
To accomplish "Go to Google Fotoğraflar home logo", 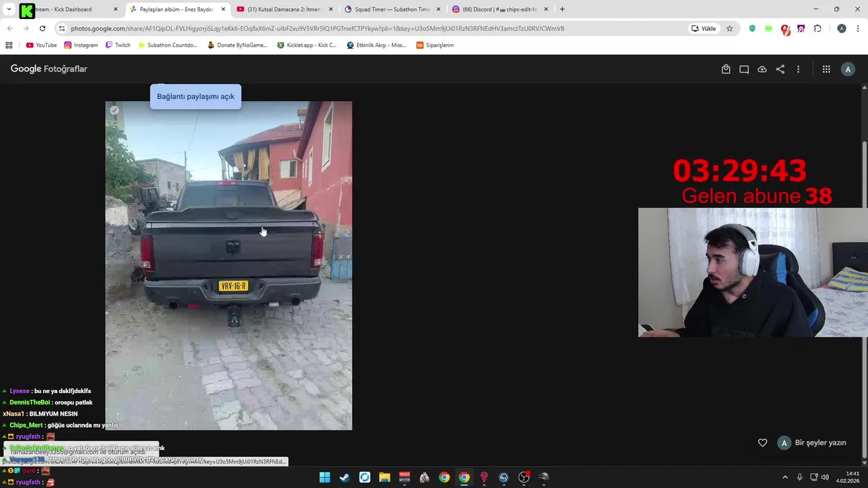I will click(x=49, y=69).
